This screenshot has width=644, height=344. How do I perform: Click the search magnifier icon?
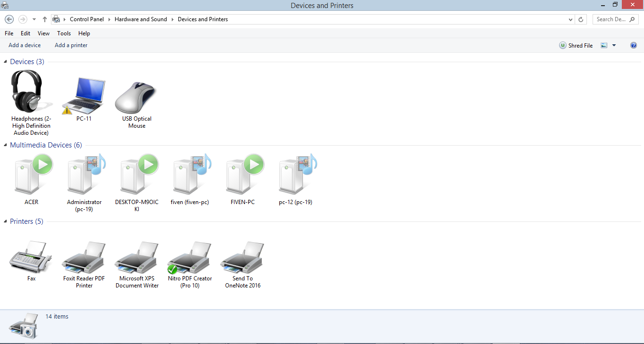tap(633, 19)
